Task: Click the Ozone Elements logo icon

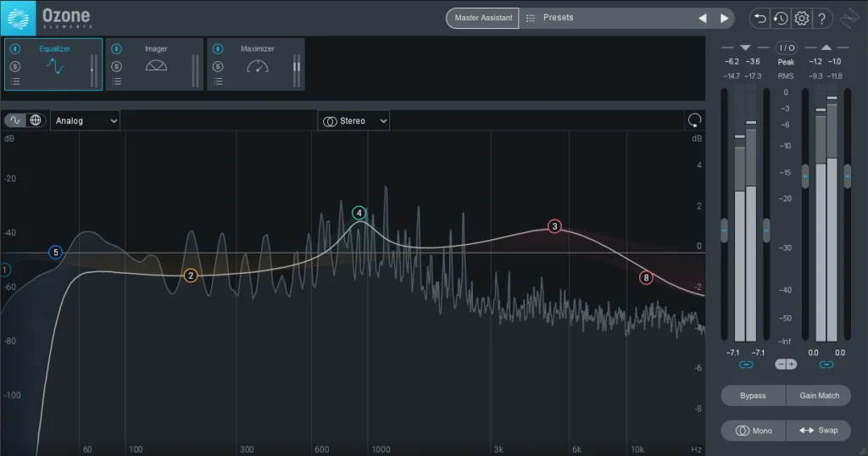Action: pos(18,18)
